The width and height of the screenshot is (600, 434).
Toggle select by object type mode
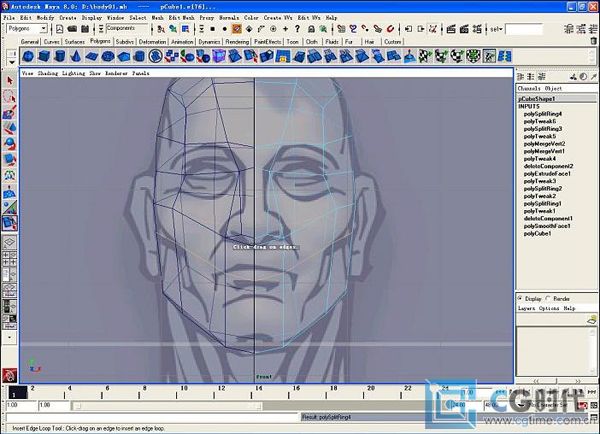click(173, 29)
